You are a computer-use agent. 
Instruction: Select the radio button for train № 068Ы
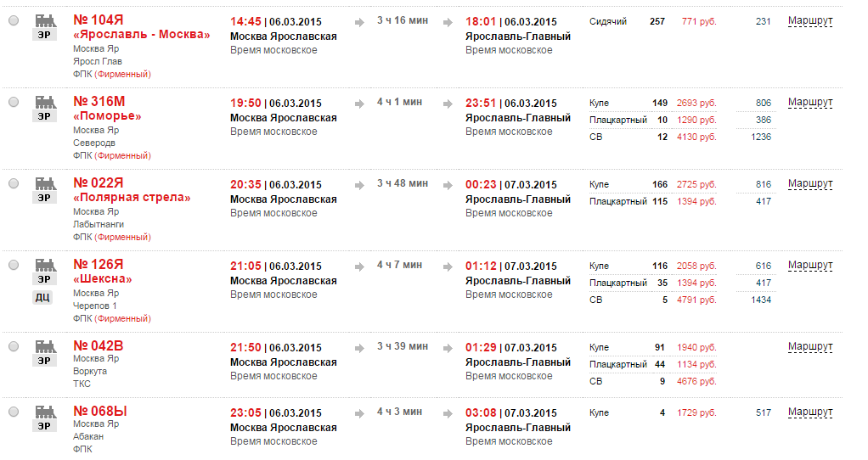coord(14,412)
